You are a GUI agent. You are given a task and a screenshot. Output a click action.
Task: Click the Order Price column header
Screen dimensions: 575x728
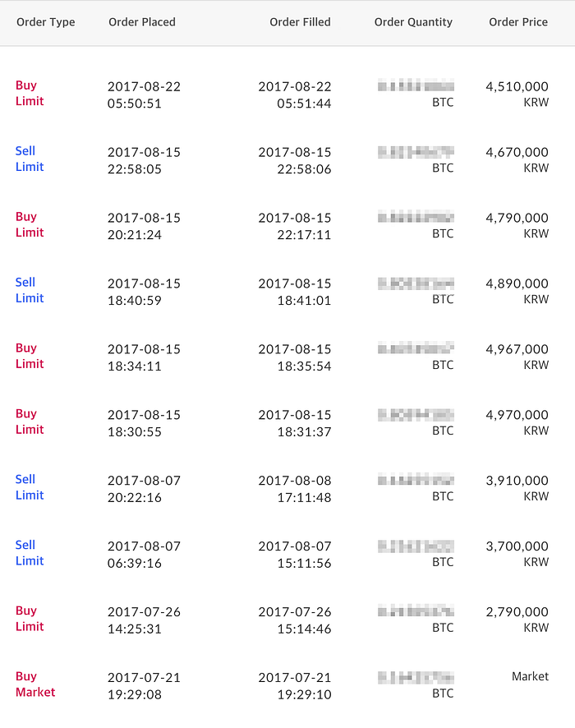518,22
